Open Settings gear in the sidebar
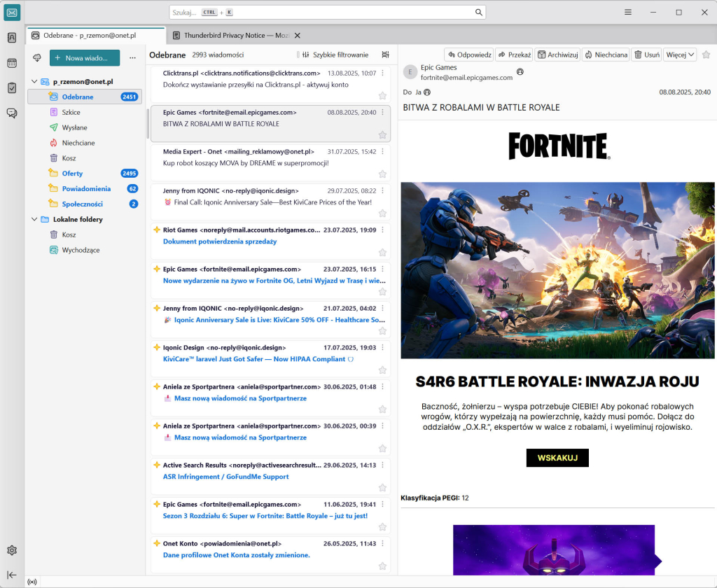This screenshot has width=717, height=588. (x=12, y=550)
